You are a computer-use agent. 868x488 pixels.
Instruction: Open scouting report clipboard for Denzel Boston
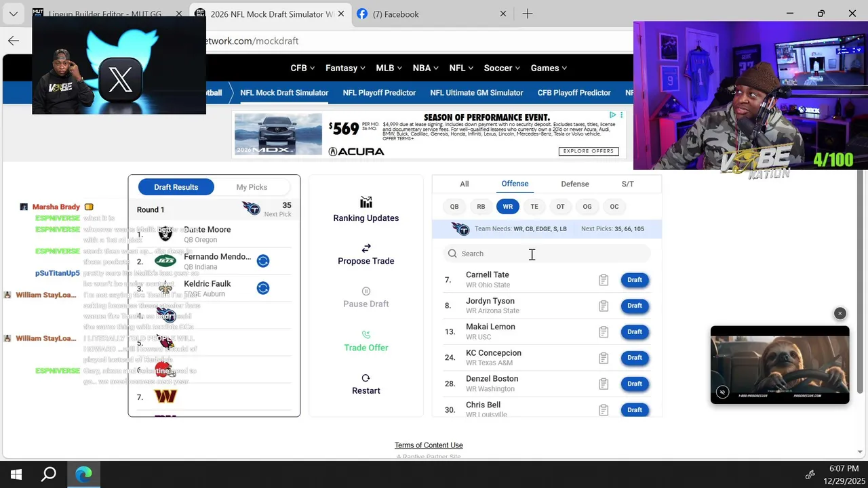604,384
